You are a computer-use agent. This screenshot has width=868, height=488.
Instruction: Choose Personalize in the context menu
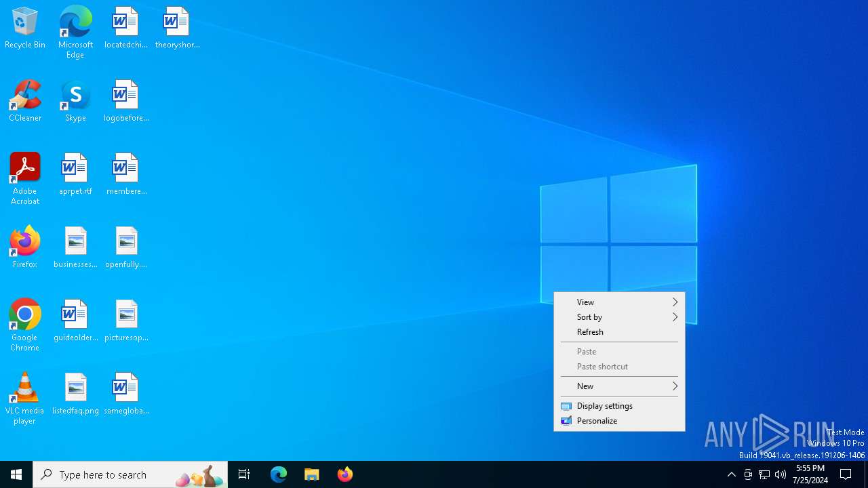[x=619, y=421]
